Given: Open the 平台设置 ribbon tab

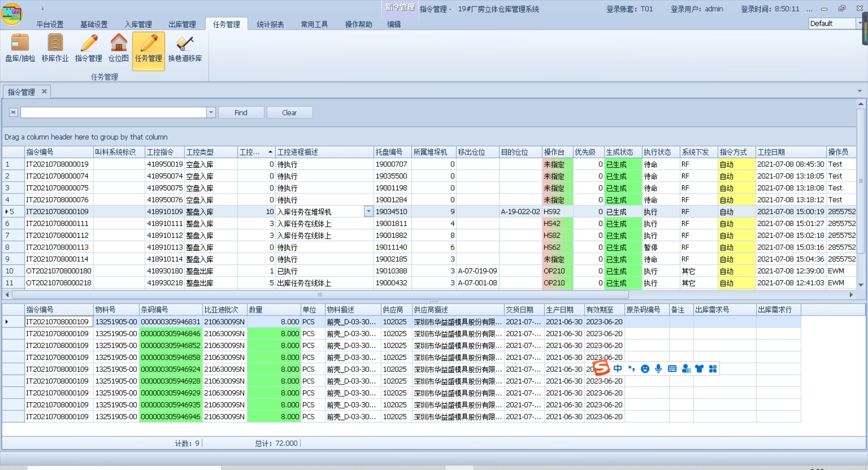Looking at the screenshot, I should pos(50,24).
